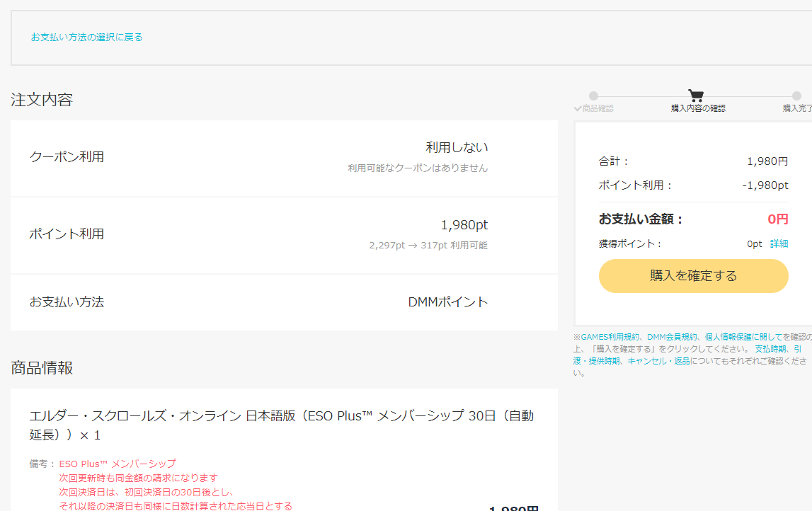Click the 0pt earned points value

click(755, 244)
